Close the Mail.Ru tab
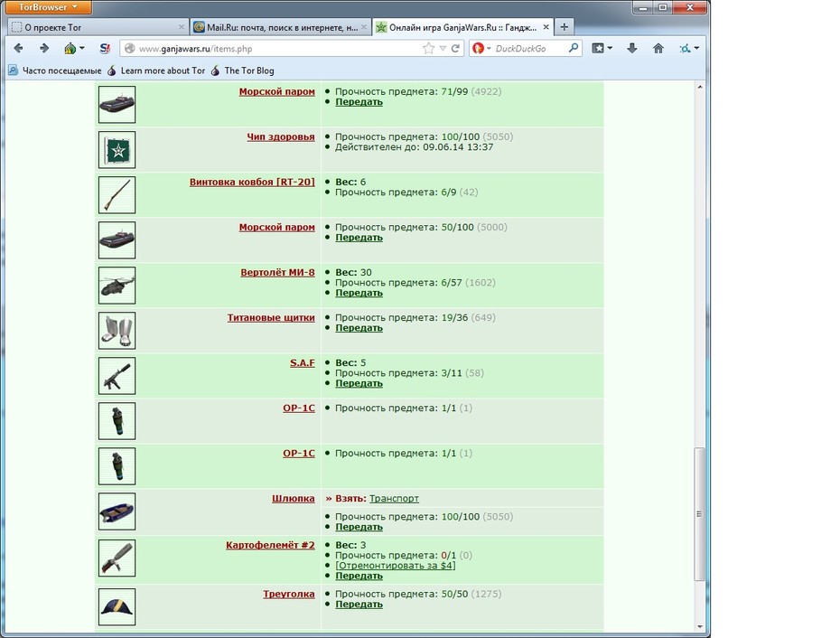The height and width of the screenshot is (638, 840). click(364, 27)
